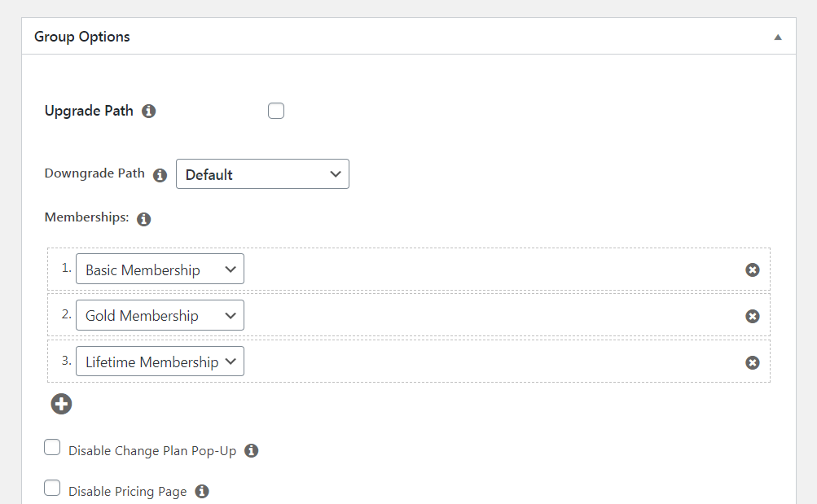
Task: Click the Downgrade Path info icon
Action: 160,175
